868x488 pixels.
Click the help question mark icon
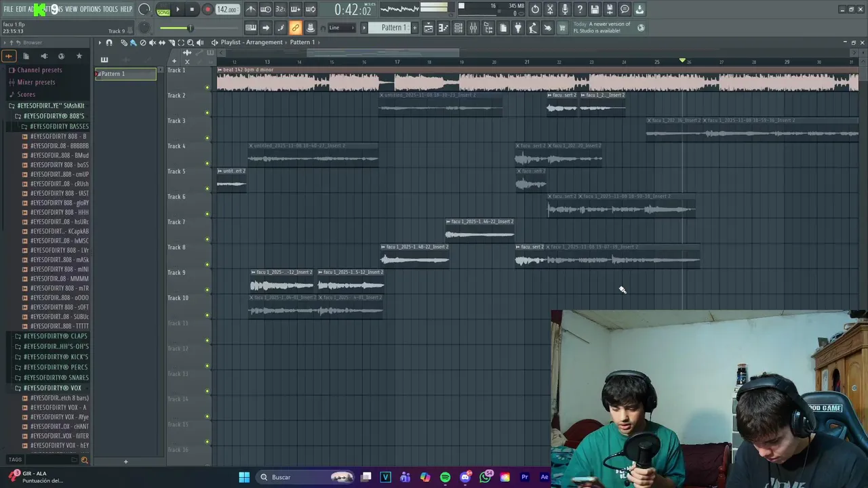580,9
